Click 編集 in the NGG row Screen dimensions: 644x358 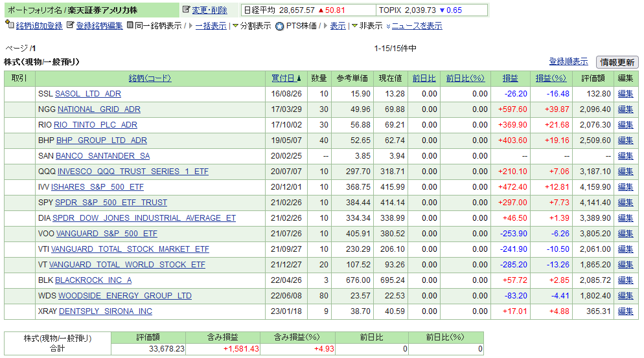click(x=625, y=109)
